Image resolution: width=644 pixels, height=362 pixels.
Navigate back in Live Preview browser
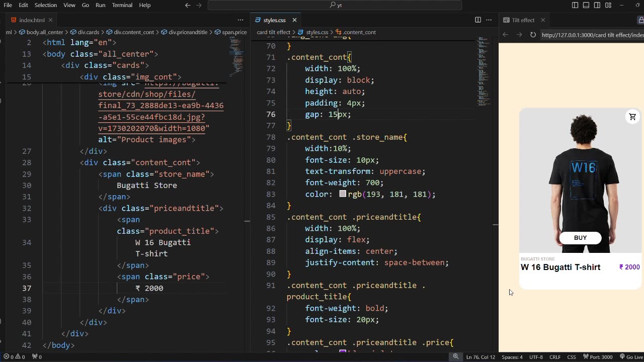(x=506, y=35)
